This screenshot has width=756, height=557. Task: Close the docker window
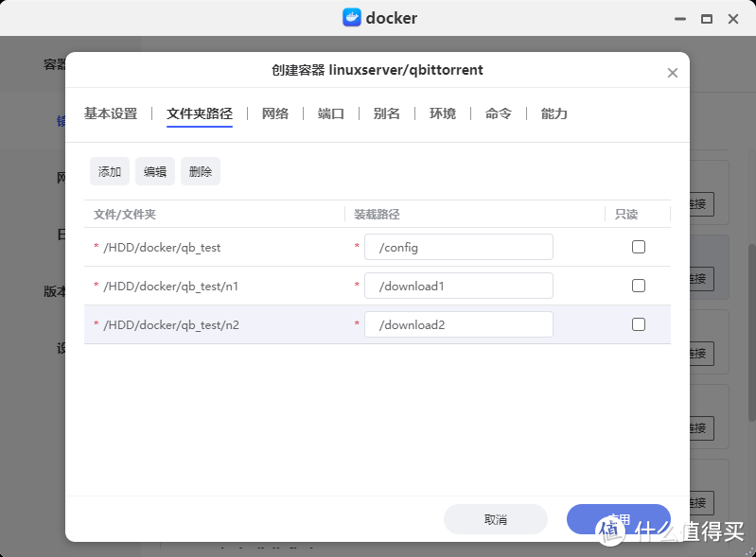pyautogui.click(x=733, y=19)
